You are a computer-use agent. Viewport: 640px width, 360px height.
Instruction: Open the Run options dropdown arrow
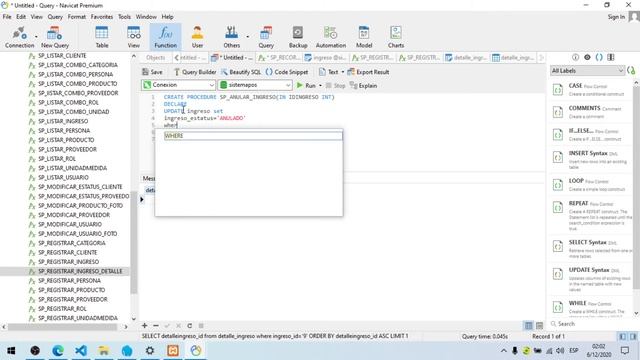(x=320, y=85)
